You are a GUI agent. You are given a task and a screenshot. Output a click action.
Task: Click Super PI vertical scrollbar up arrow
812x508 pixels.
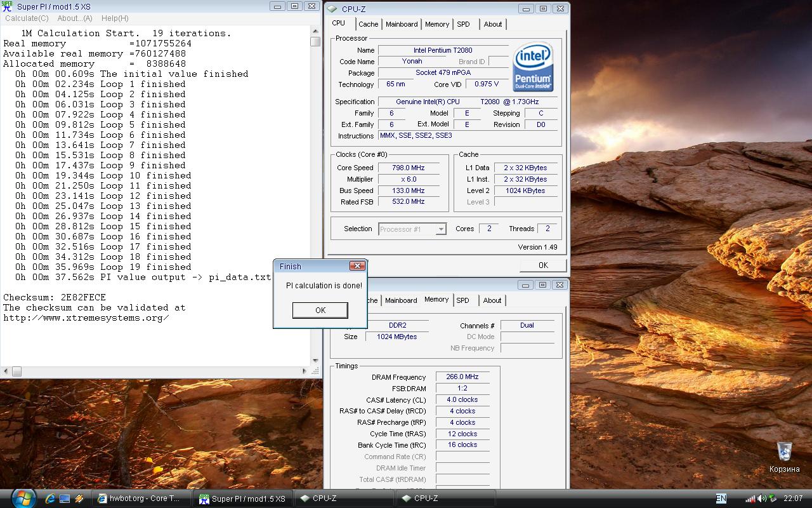pos(315,31)
